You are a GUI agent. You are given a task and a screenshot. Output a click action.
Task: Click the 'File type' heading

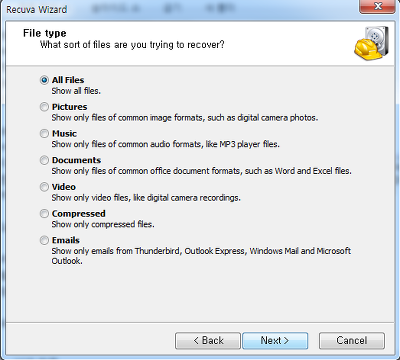(x=45, y=33)
